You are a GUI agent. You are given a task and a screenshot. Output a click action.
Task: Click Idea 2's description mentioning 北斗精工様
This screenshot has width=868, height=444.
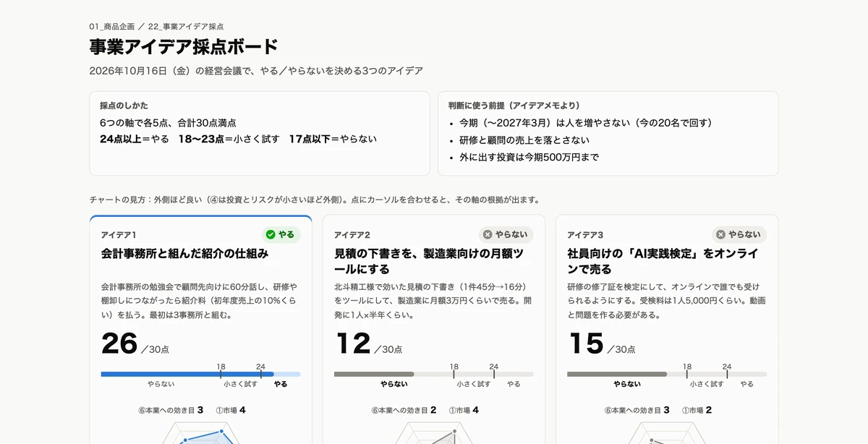433,301
